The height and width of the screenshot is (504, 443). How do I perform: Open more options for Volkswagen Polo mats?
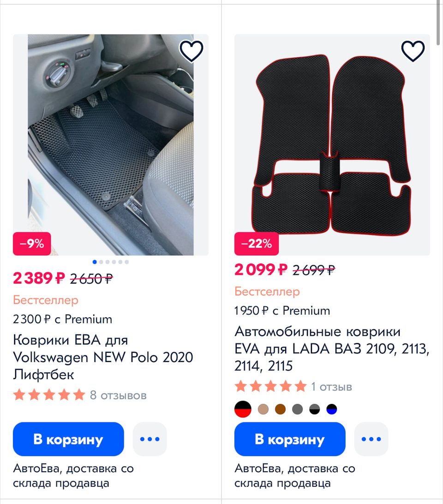tap(150, 439)
